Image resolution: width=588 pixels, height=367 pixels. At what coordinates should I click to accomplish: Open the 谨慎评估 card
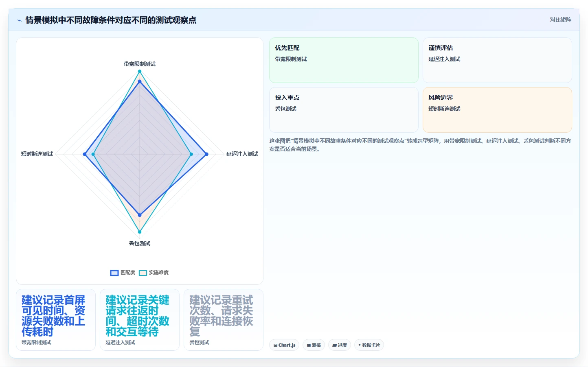pyautogui.click(x=497, y=60)
